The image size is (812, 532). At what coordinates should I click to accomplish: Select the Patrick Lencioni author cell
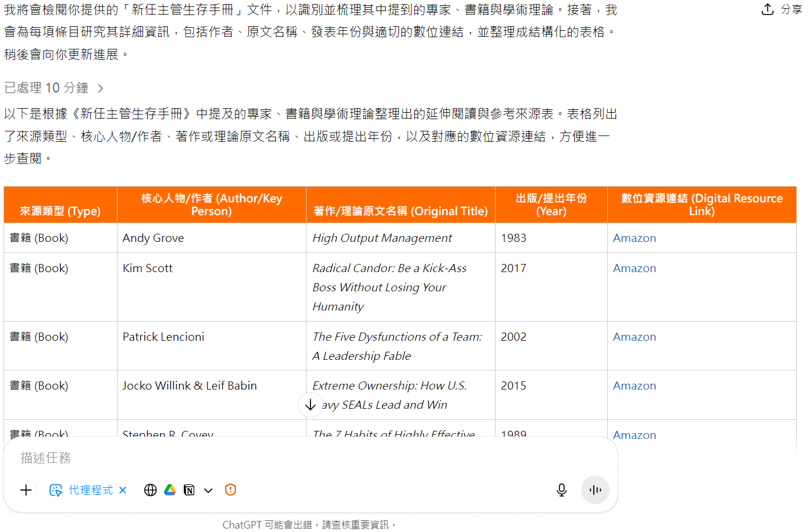(x=212, y=346)
